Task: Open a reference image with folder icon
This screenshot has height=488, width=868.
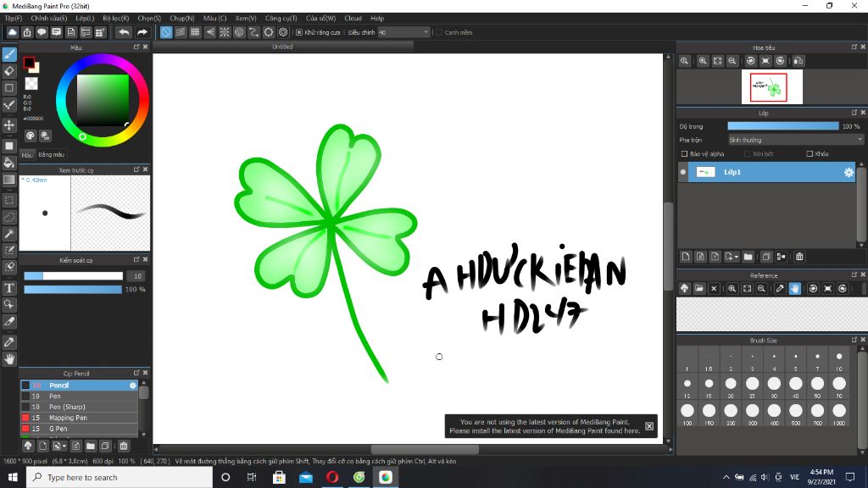Action: pyautogui.click(x=699, y=288)
